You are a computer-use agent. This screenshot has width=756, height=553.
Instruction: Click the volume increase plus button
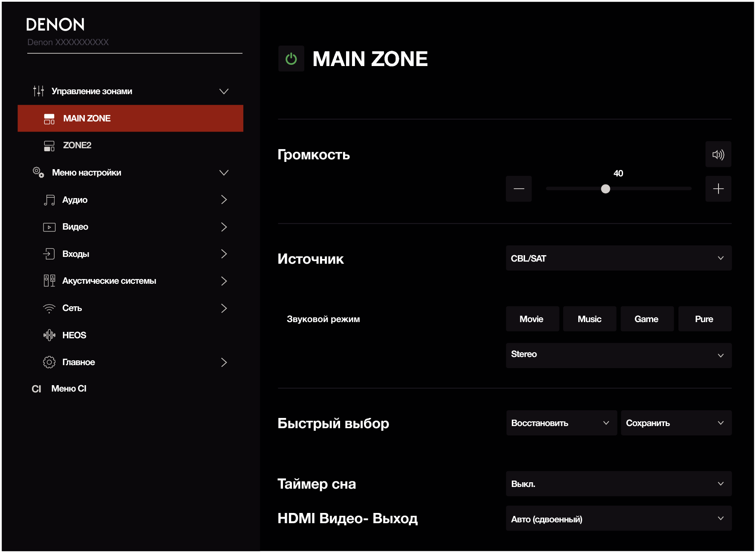click(718, 189)
